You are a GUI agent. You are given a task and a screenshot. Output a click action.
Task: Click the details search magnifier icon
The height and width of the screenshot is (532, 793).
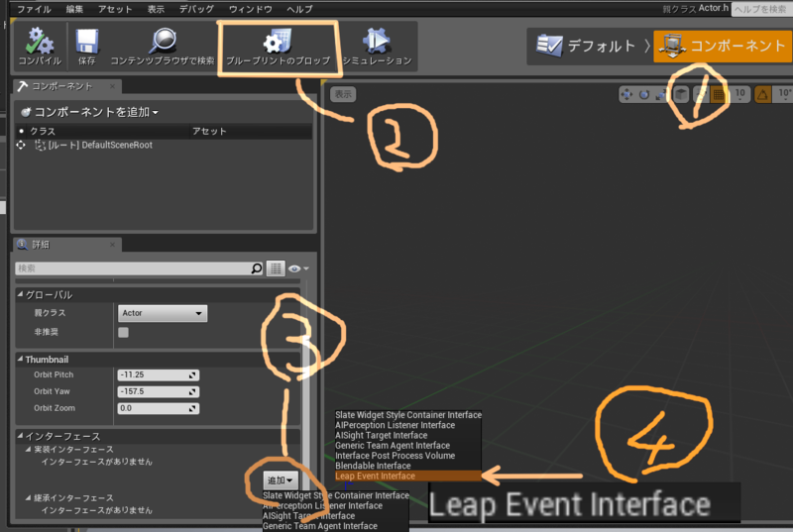click(x=257, y=268)
